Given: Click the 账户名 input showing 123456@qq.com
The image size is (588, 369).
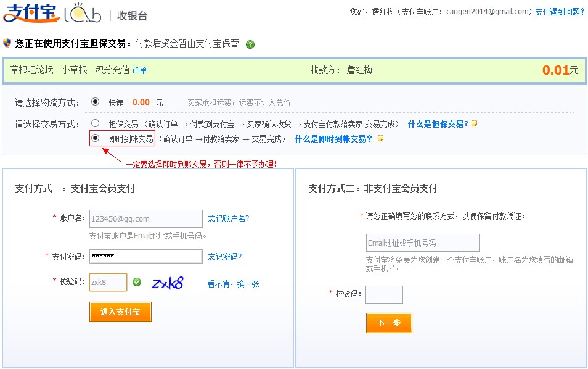Looking at the screenshot, I should click(x=145, y=218).
